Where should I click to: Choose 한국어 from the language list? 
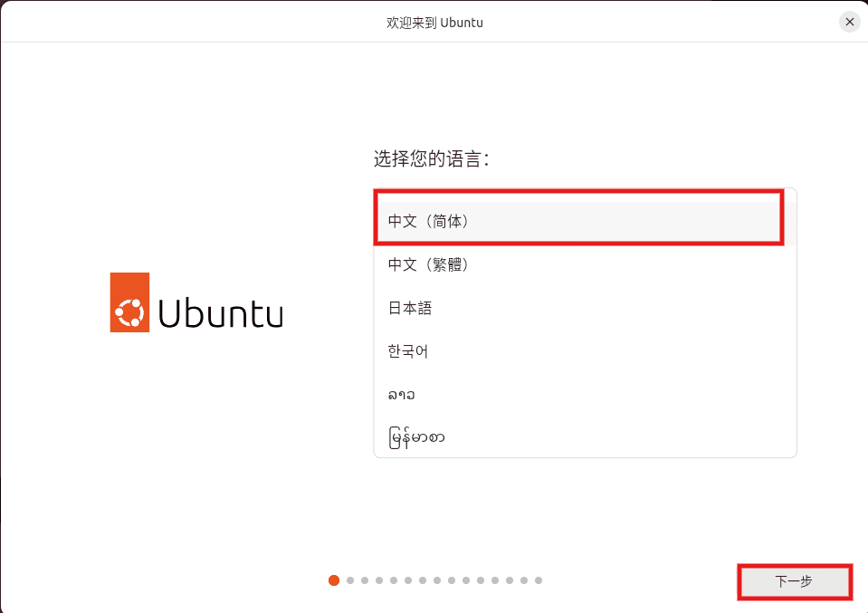coord(585,351)
